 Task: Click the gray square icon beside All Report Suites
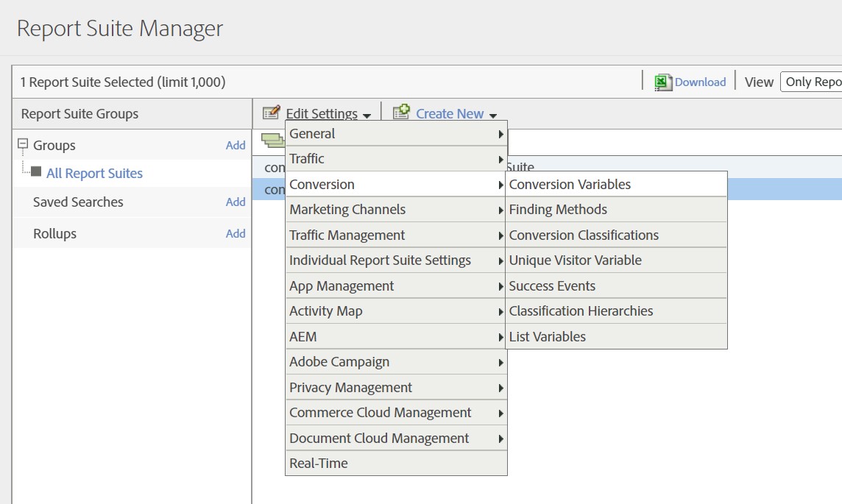pos(36,172)
